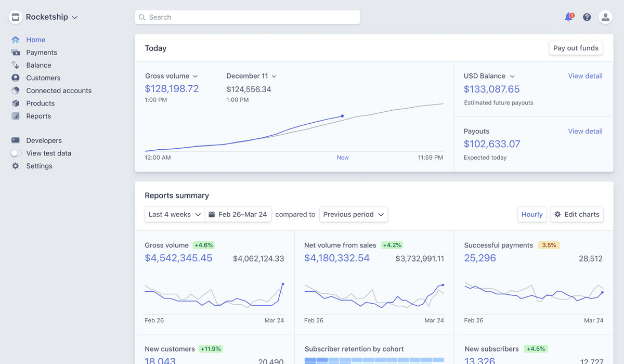Screen dimensions: 624x364
Task: Click the Rocketship store logo icon
Action: [x=16, y=17]
